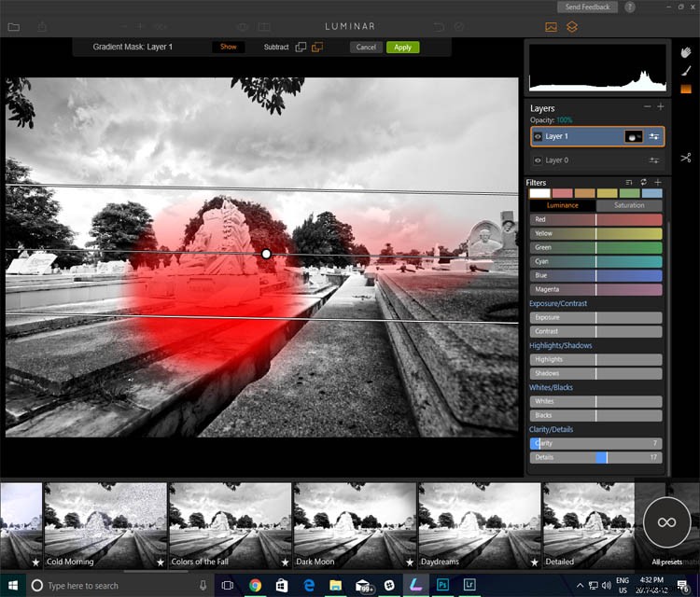
Task: Open Google Chrome from the taskbar
Action: coord(256,586)
